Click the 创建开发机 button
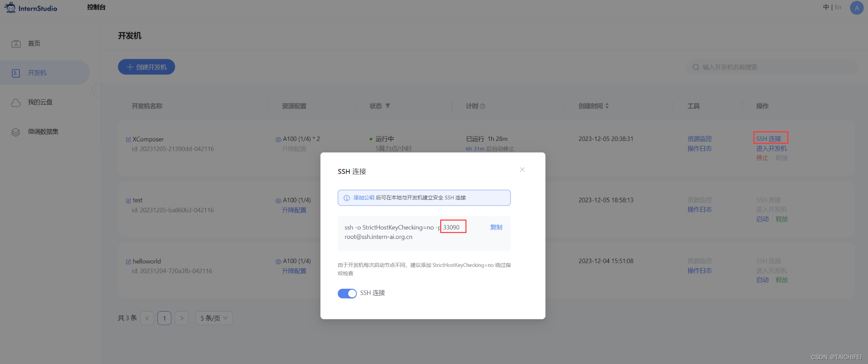The height and width of the screenshot is (364, 868). pyautogui.click(x=146, y=67)
